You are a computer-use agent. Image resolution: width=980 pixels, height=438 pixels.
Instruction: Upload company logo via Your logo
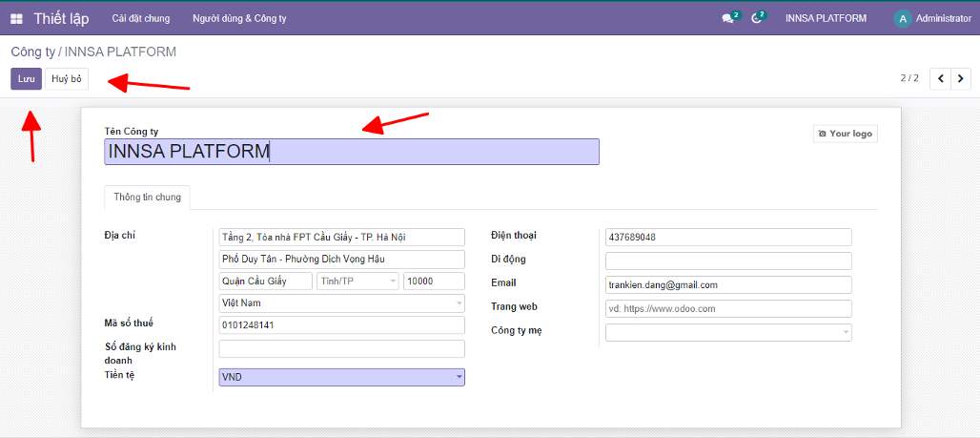(x=845, y=134)
